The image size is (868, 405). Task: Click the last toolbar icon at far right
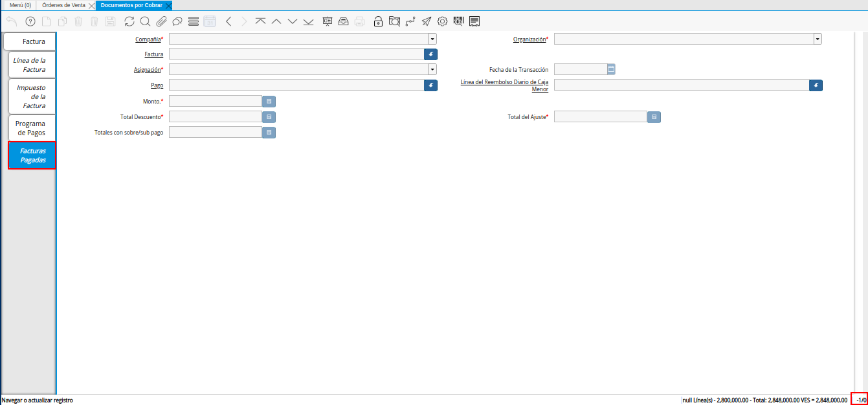click(x=474, y=21)
